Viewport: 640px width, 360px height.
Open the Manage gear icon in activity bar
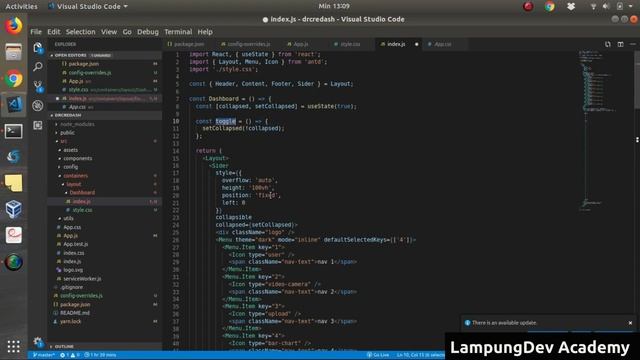coord(38,342)
